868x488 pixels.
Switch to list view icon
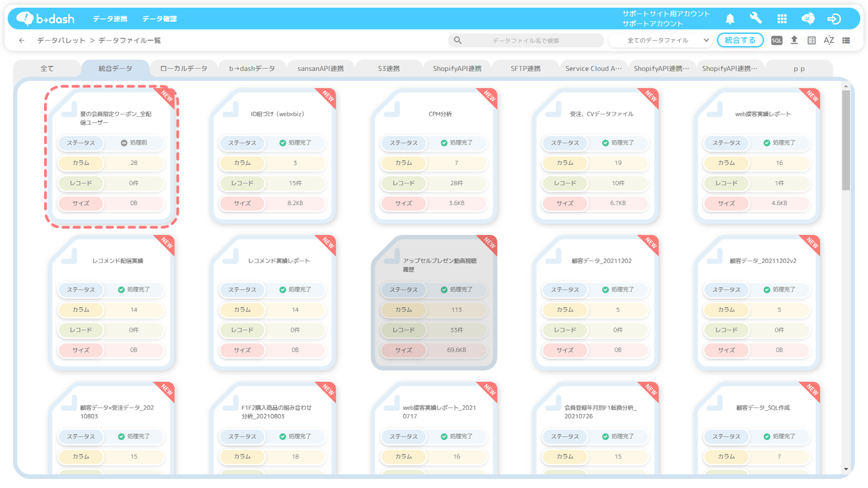846,40
